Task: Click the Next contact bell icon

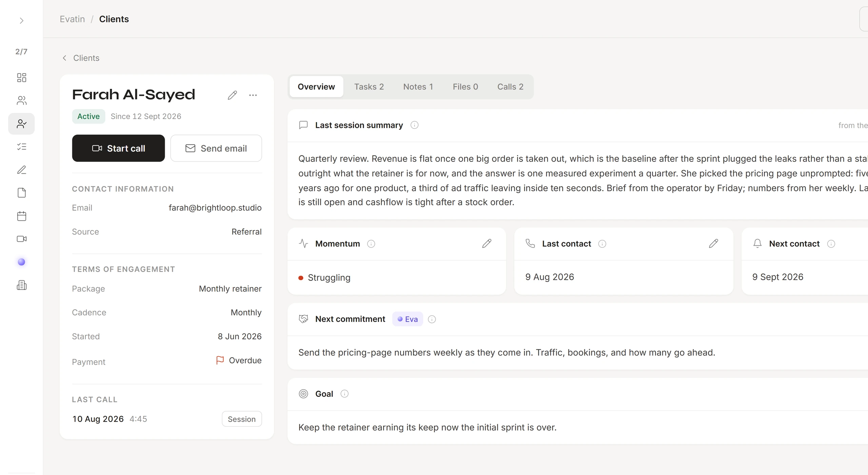Action: point(757,244)
